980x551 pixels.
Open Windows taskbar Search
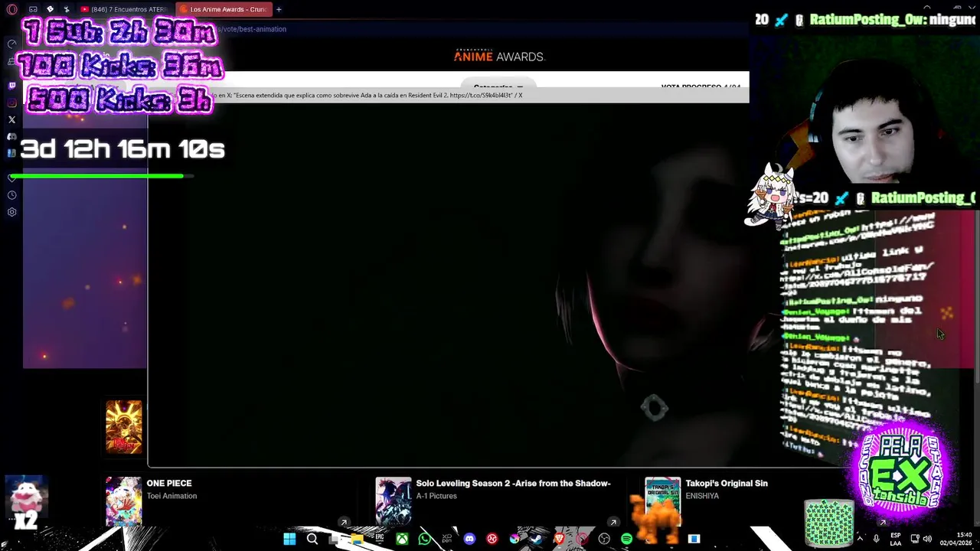(312, 539)
